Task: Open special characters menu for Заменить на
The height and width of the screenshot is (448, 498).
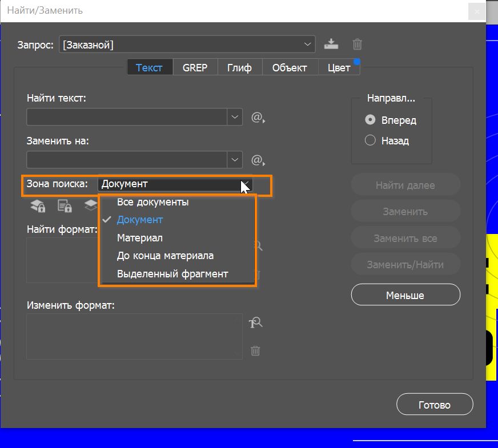Action: [x=258, y=160]
